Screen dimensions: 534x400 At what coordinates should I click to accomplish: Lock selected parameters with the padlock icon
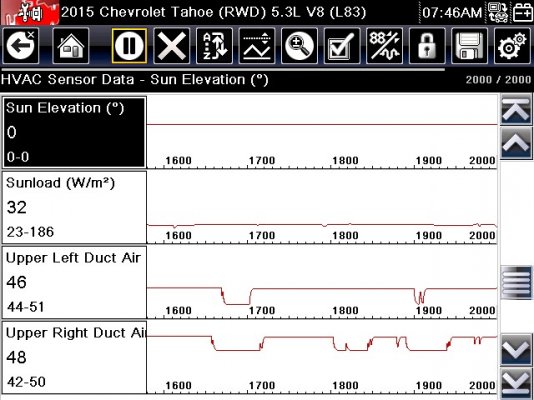tap(427, 46)
